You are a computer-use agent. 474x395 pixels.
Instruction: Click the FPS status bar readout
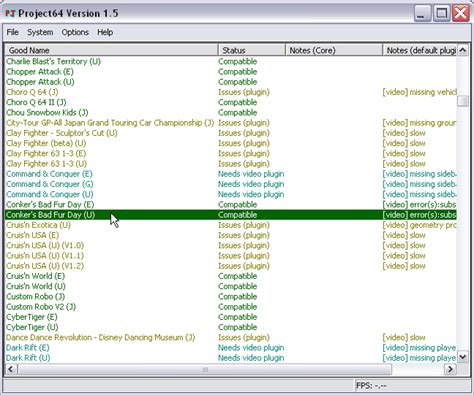pyautogui.click(x=371, y=386)
